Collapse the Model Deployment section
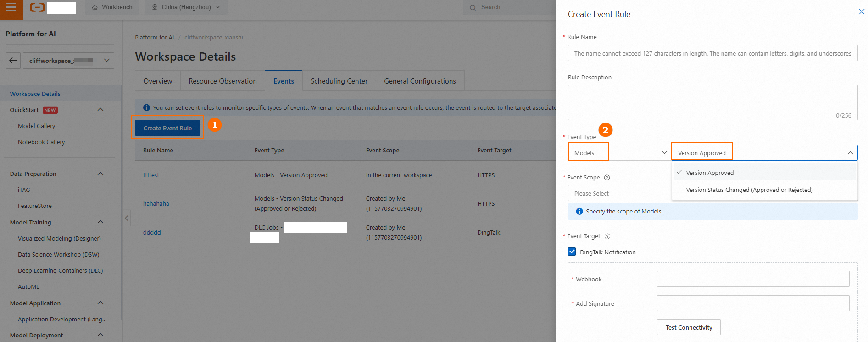The image size is (868, 342). pos(100,335)
